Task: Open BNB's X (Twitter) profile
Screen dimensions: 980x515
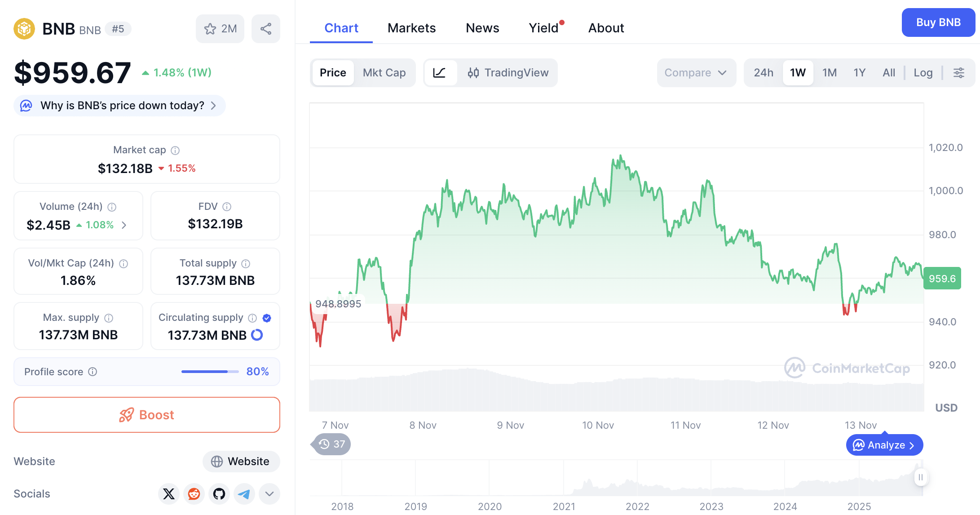Action: pos(168,493)
